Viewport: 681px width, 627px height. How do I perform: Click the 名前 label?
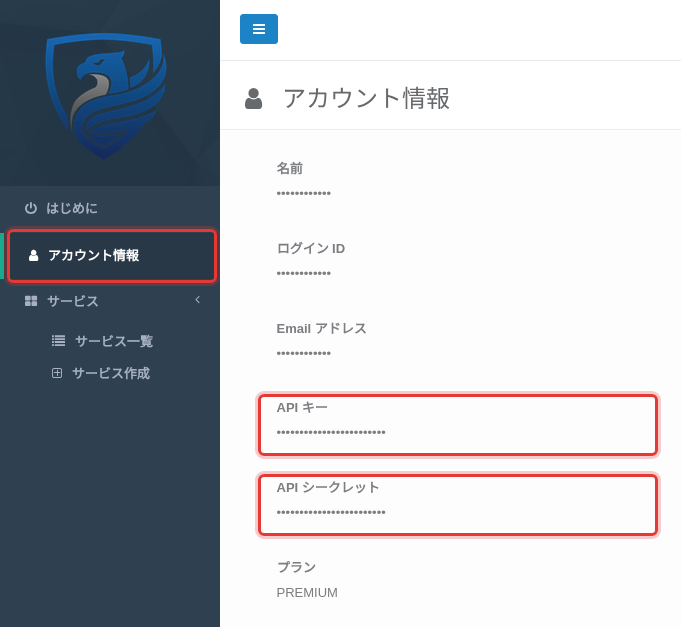coord(290,168)
